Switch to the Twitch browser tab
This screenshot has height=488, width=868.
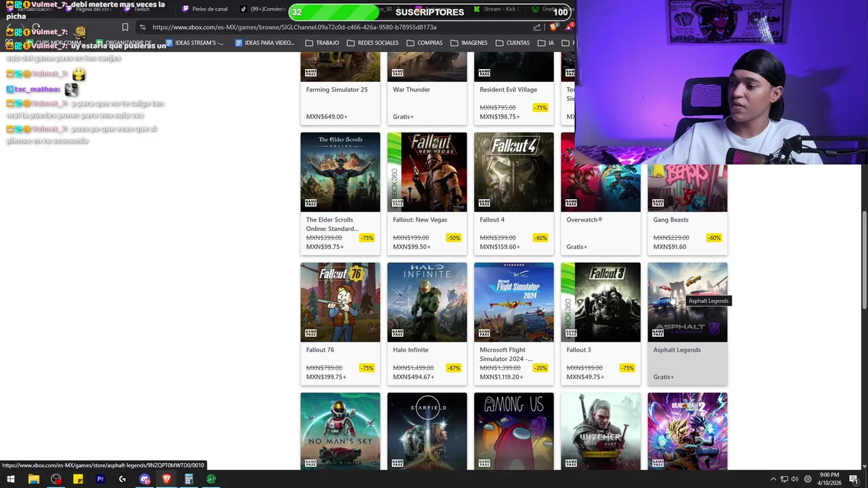pos(137,9)
